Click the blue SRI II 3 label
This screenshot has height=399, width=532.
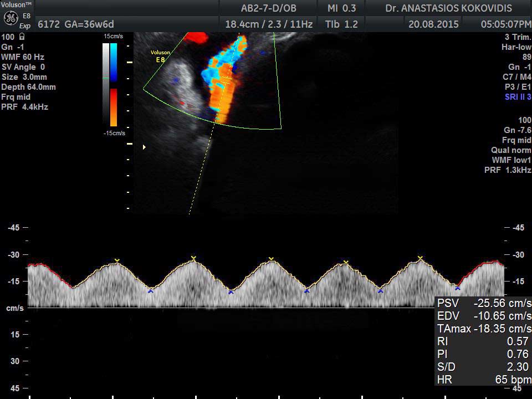pyautogui.click(x=518, y=97)
